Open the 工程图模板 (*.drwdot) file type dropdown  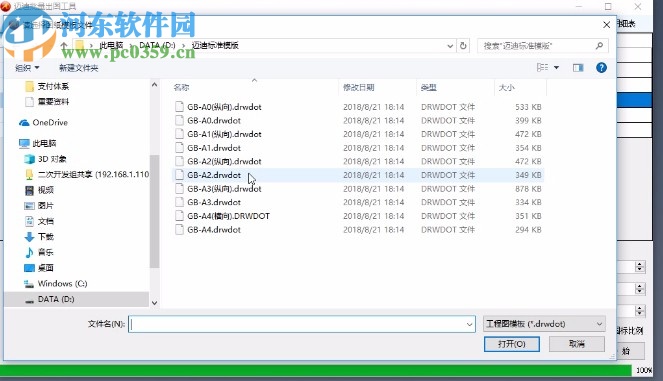tap(544, 324)
